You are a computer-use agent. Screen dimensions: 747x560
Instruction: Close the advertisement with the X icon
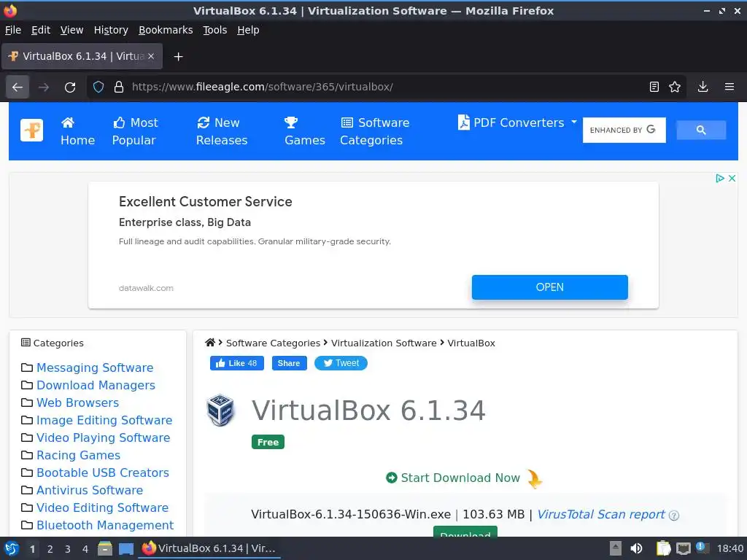(x=732, y=178)
